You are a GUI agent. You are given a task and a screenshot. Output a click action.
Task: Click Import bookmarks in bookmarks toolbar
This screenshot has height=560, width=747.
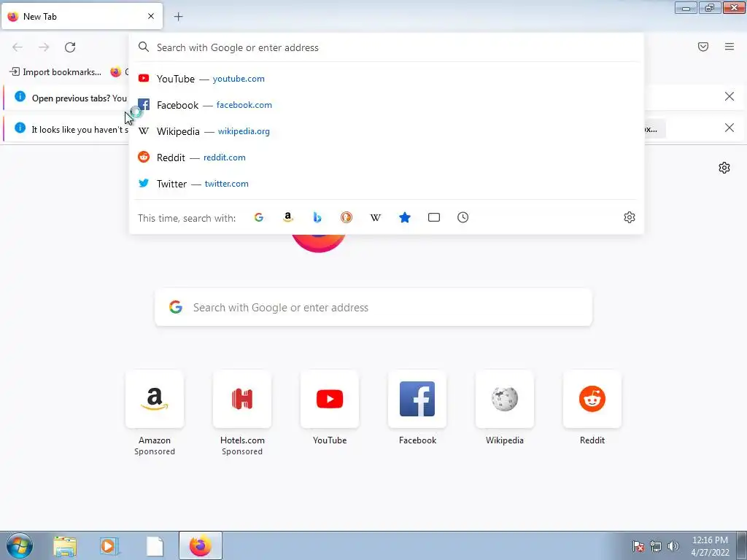pyautogui.click(x=55, y=72)
